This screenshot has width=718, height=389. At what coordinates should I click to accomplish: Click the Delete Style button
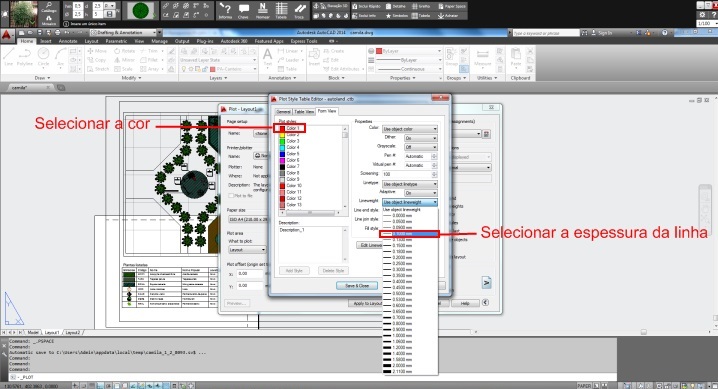[333, 271]
